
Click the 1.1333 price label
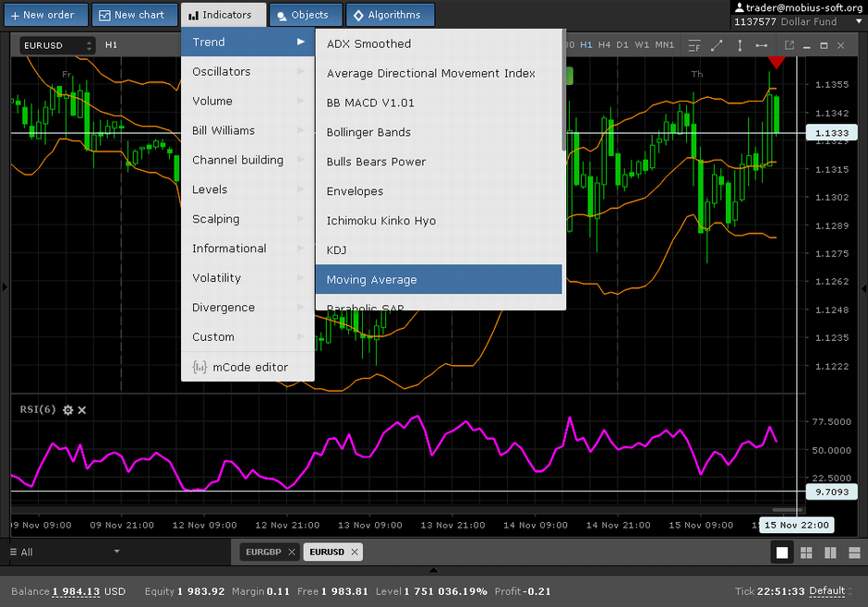[831, 133]
